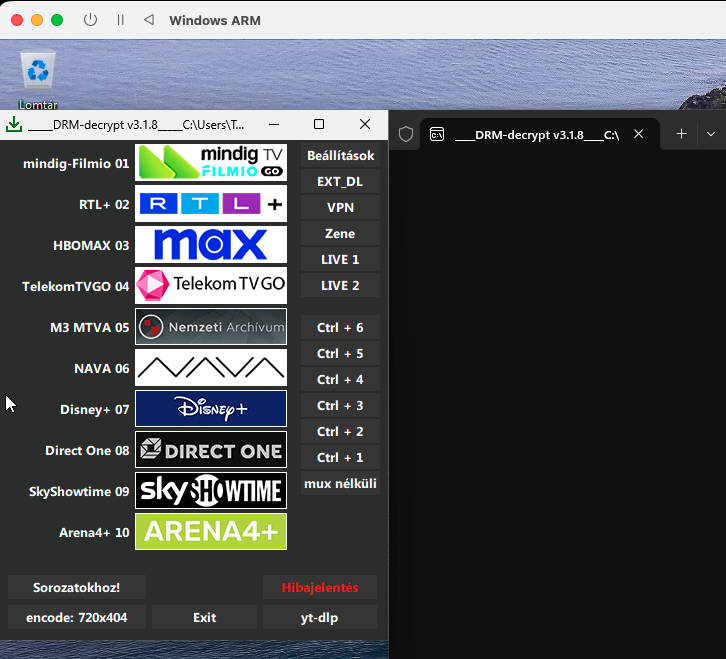The width and height of the screenshot is (726, 659).
Task: Click the Ctrl + 5 button
Action: (340, 353)
